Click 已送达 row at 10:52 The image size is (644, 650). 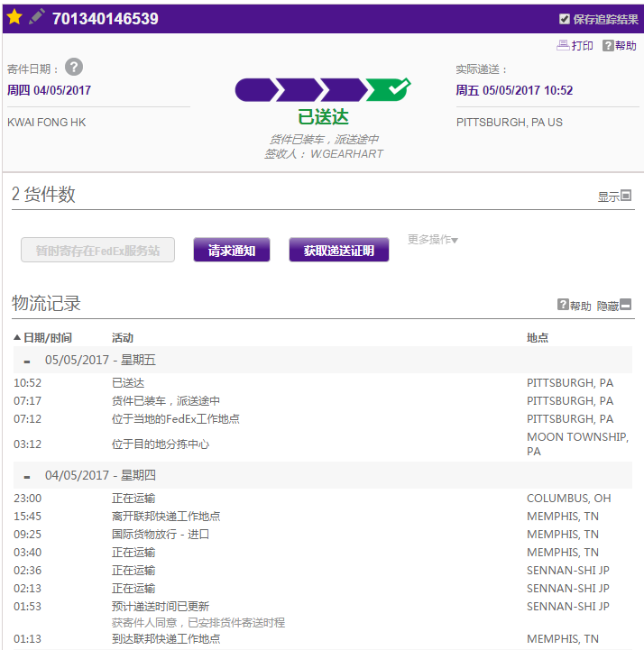[322, 382]
